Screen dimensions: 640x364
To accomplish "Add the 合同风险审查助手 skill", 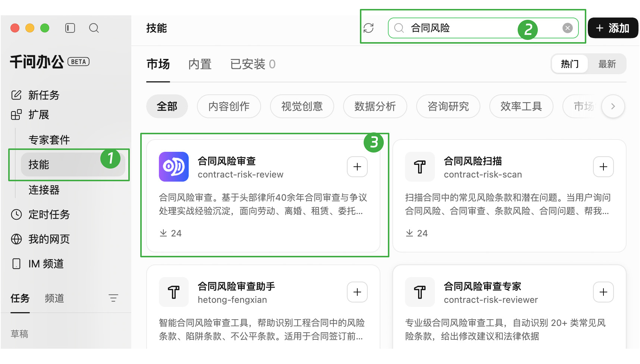I will click(357, 292).
